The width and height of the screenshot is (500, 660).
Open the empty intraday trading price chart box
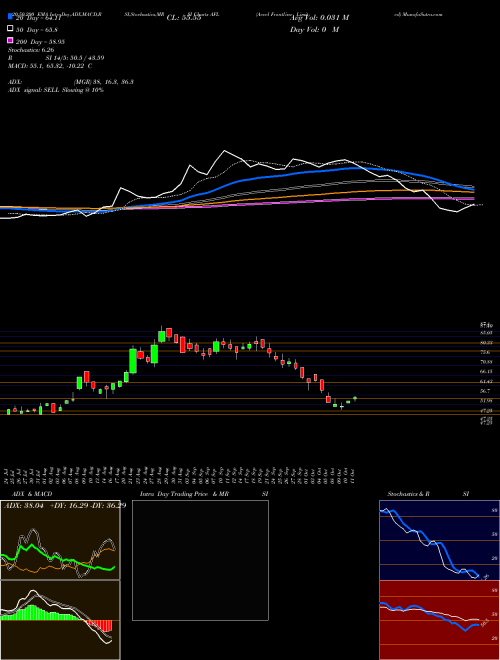click(x=200, y=560)
